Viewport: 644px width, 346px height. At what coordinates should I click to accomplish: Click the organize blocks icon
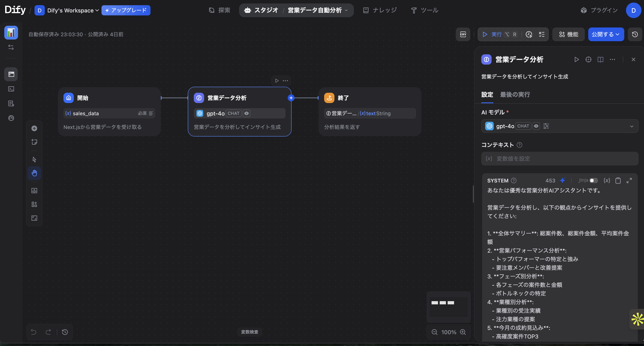34,204
